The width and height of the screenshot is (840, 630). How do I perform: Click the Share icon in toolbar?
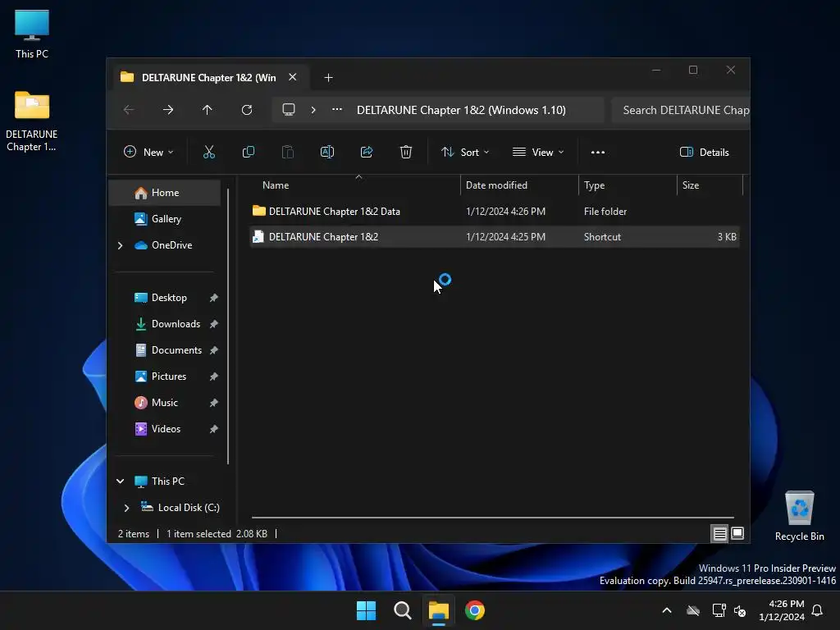(367, 152)
